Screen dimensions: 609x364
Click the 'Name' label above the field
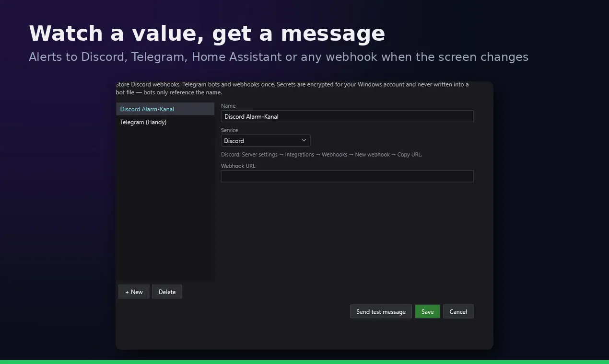point(228,106)
